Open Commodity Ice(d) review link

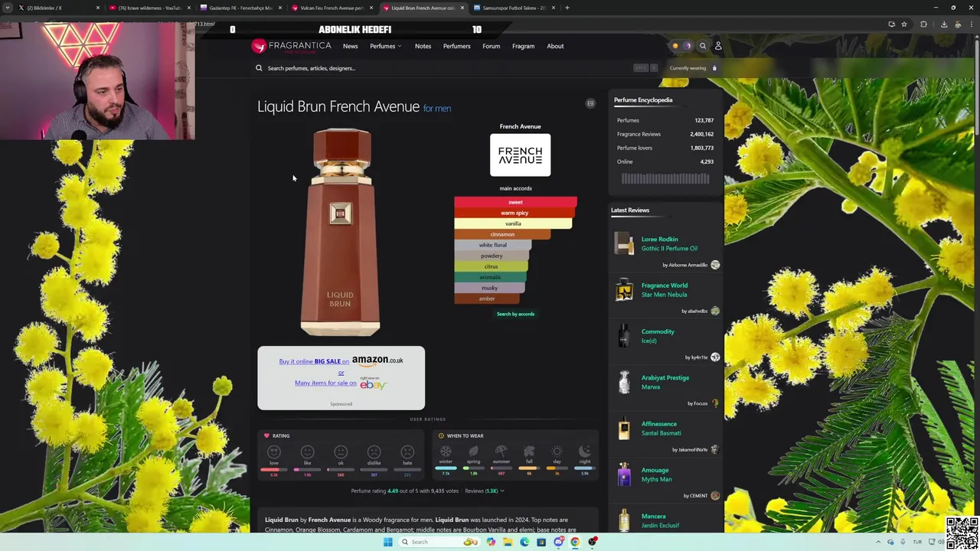point(658,336)
